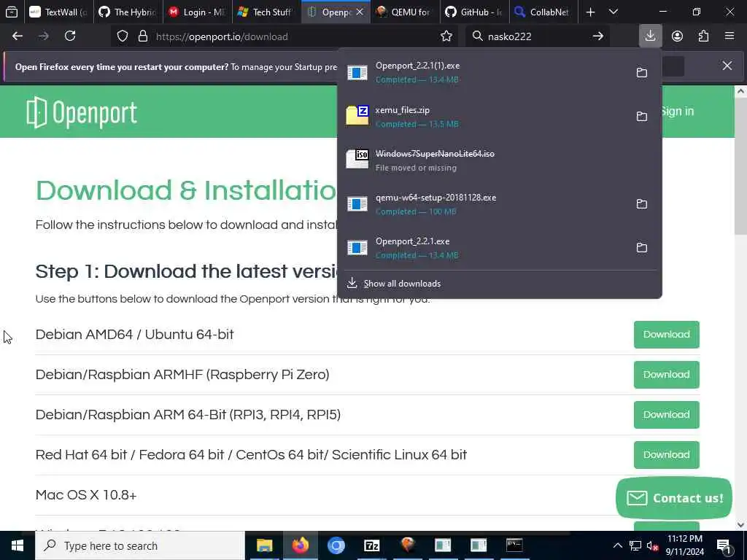Image resolution: width=747 pixels, height=560 pixels.
Task: Click the "Mac OS X 10.8+" row text
Action: pyautogui.click(x=86, y=495)
